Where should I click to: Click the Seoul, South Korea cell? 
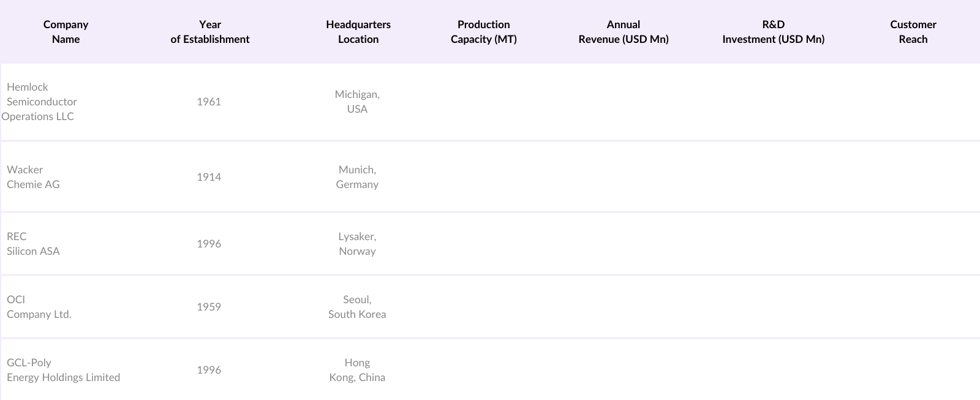(x=357, y=307)
